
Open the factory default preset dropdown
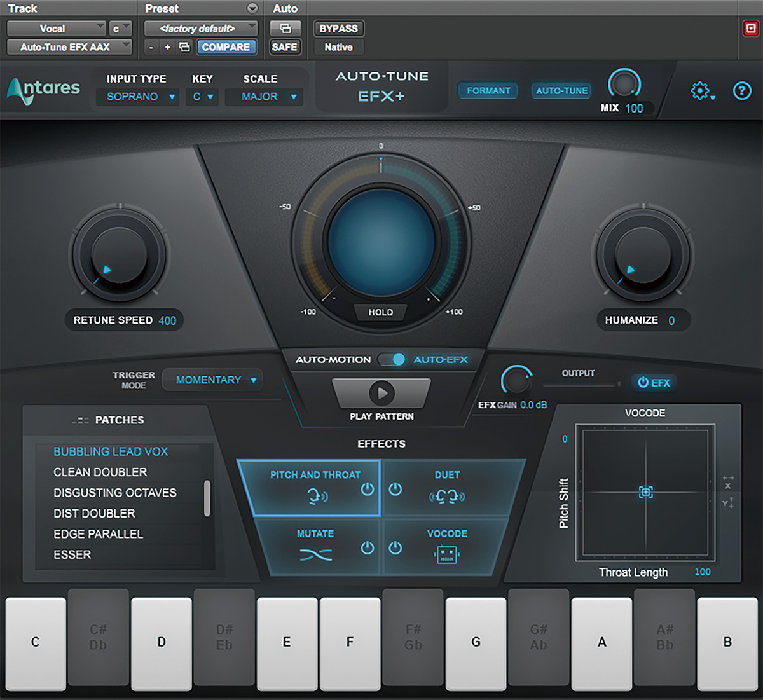[x=201, y=29]
